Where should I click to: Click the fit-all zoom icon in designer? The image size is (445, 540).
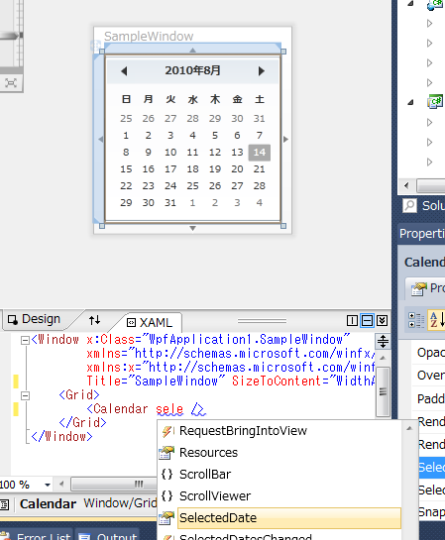click(x=11, y=83)
